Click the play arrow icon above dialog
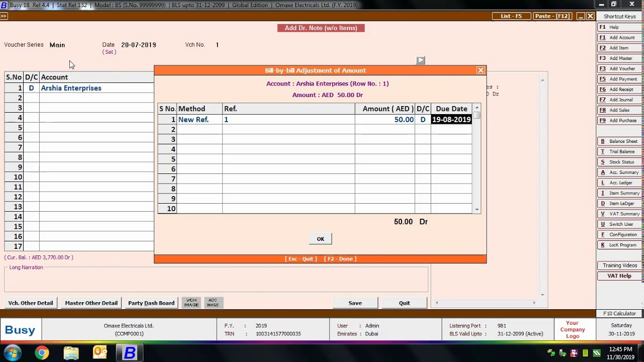The image size is (644, 362). (x=421, y=60)
